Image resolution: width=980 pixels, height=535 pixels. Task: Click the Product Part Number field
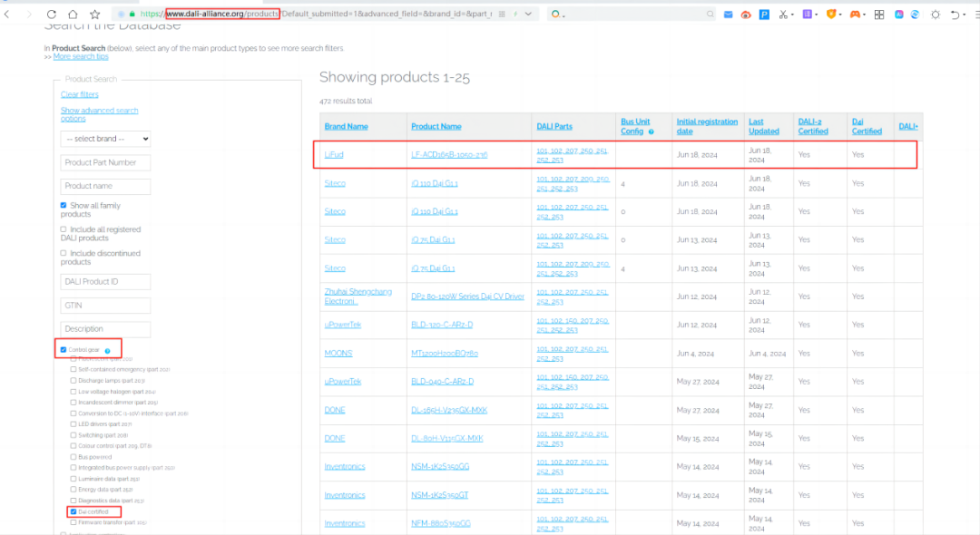click(105, 162)
